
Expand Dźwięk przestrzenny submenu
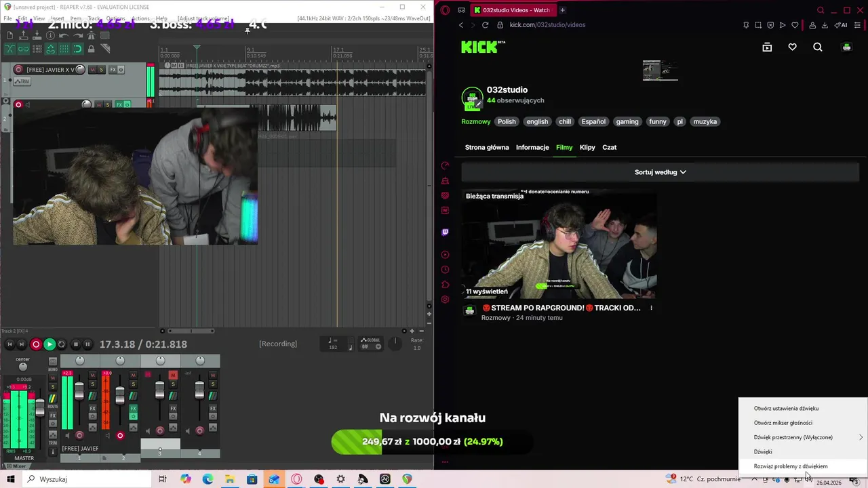pos(803,437)
